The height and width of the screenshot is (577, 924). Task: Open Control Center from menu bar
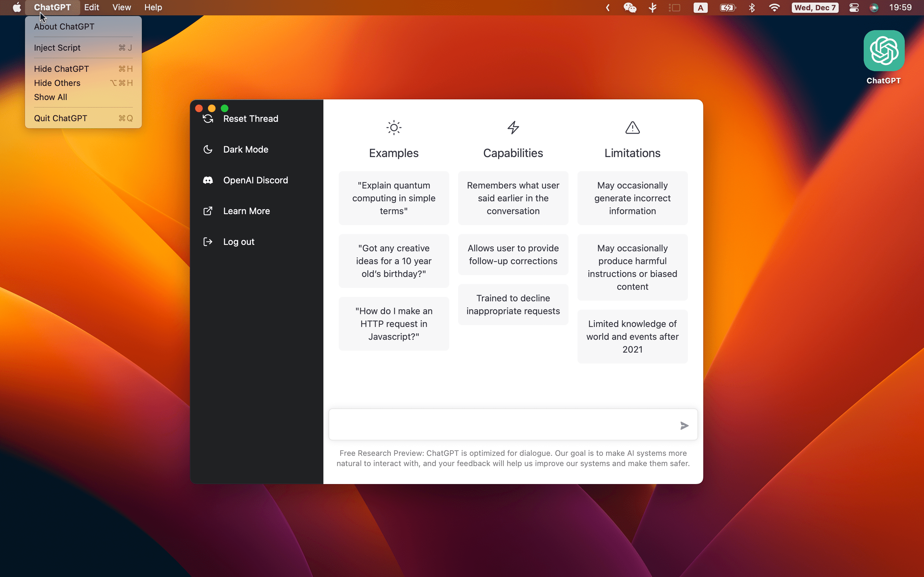pos(854,8)
